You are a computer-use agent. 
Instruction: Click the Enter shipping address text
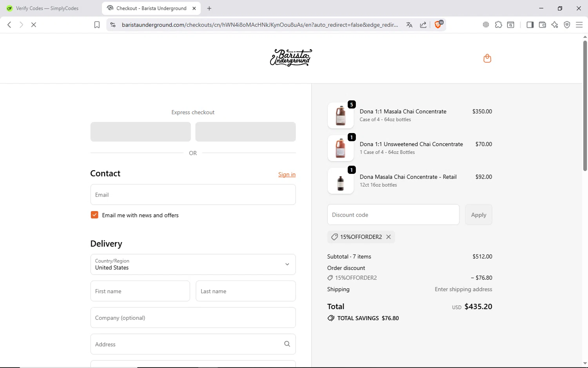463,289
